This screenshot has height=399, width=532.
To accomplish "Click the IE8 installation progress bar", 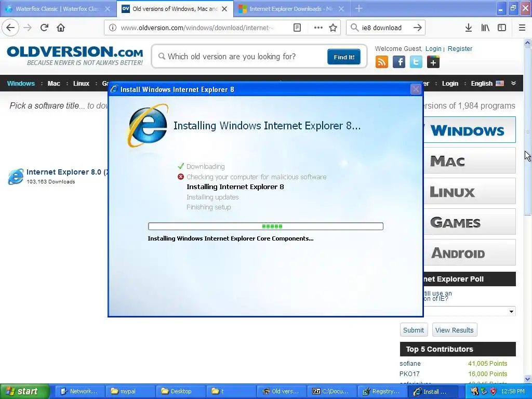I will pyautogui.click(x=265, y=227).
